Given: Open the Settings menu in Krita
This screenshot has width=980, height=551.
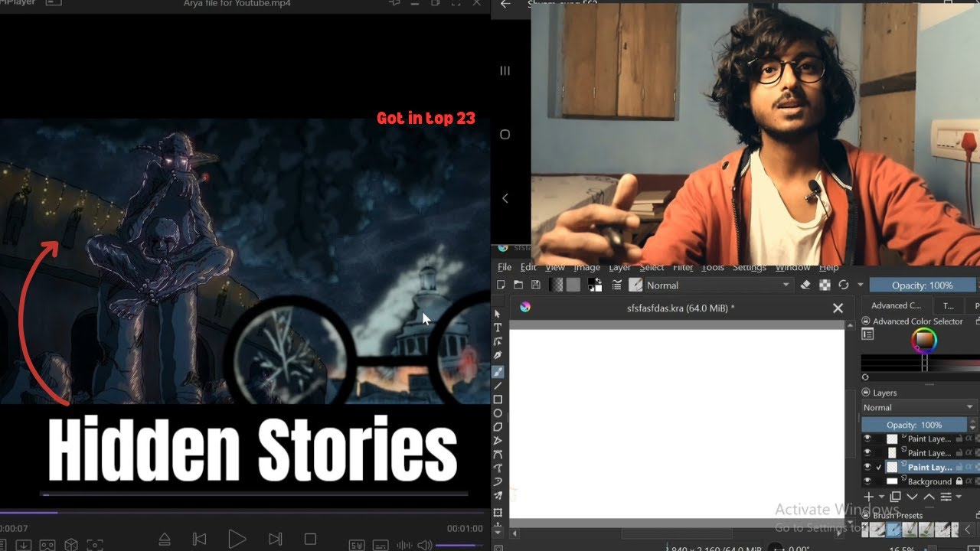Looking at the screenshot, I should tap(749, 267).
